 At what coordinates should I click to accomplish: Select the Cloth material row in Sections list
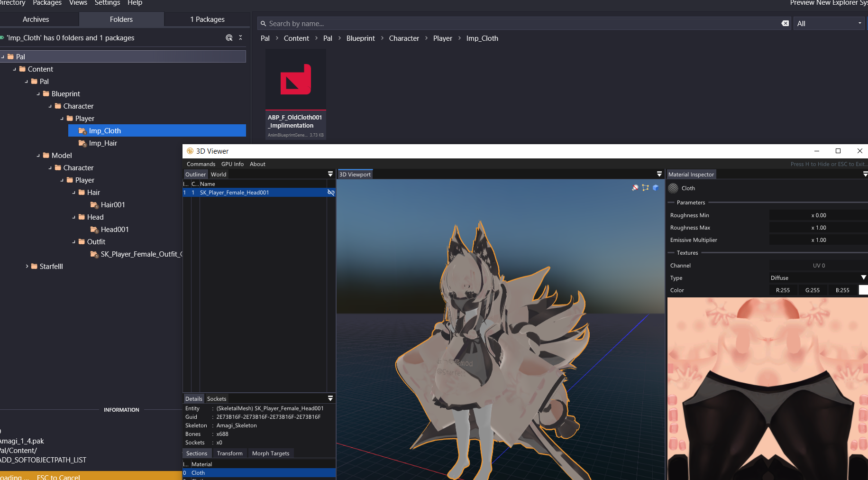click(259, 473)
